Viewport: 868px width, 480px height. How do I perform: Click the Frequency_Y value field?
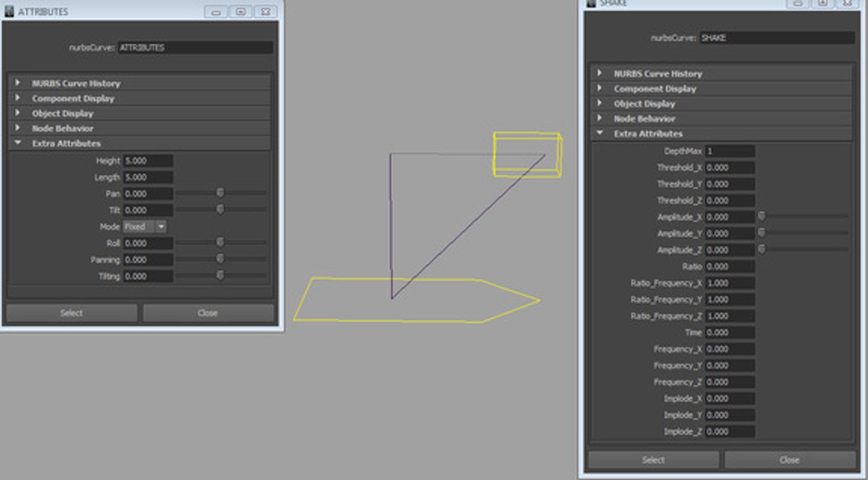point(730,365)
